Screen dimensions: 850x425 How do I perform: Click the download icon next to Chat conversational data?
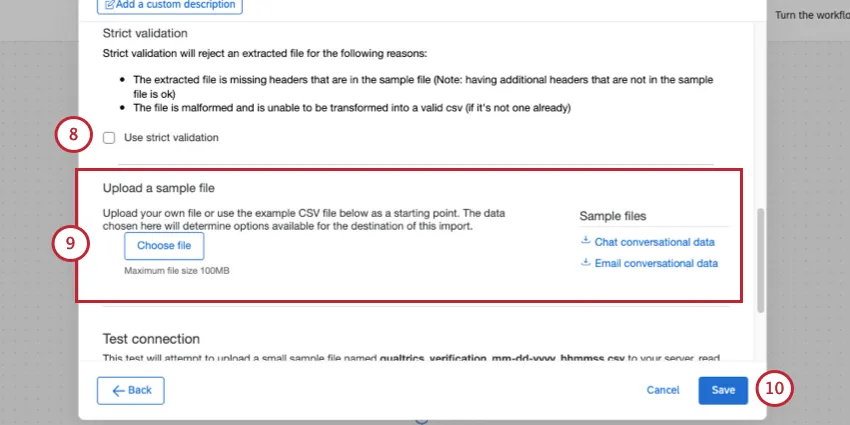tap(586, 241)
